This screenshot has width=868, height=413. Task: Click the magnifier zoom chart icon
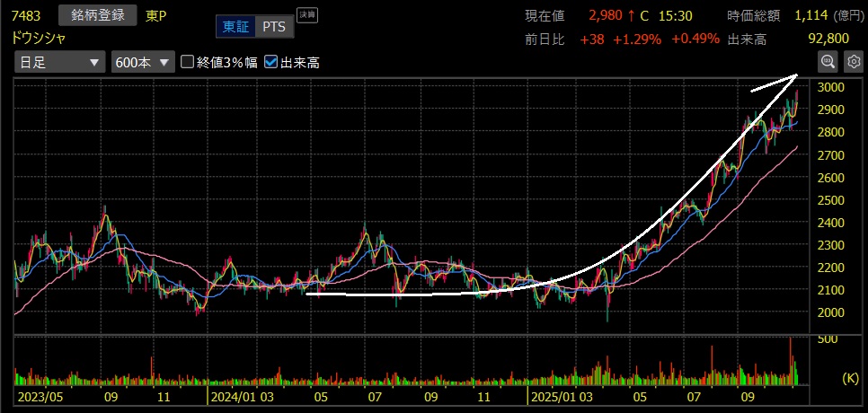(x=827, y=61)
